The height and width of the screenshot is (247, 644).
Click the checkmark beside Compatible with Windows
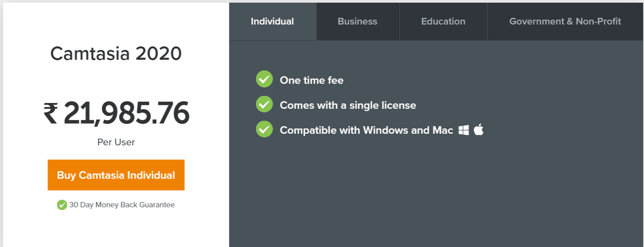264,129
